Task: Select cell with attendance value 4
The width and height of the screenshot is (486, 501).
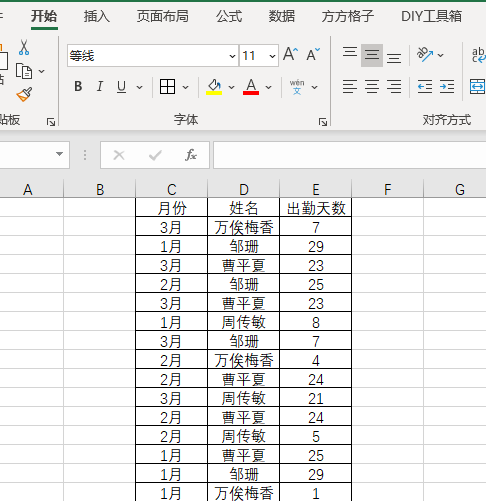Action: [315, 360]
